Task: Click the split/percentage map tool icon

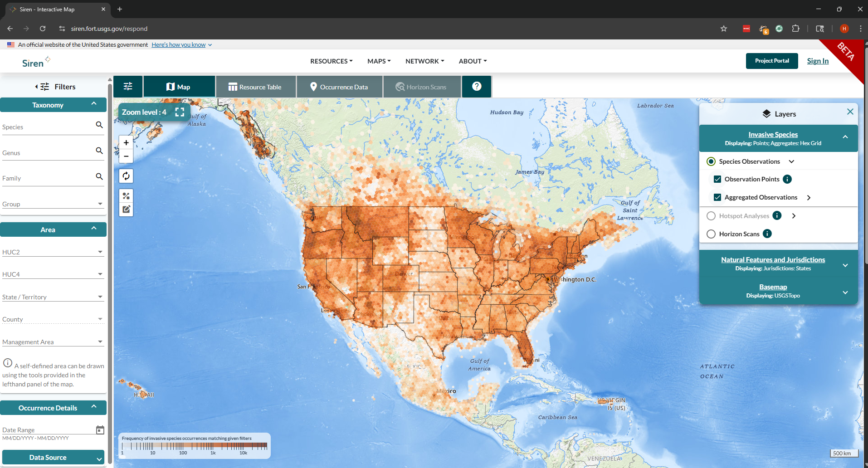Action: 126,195
